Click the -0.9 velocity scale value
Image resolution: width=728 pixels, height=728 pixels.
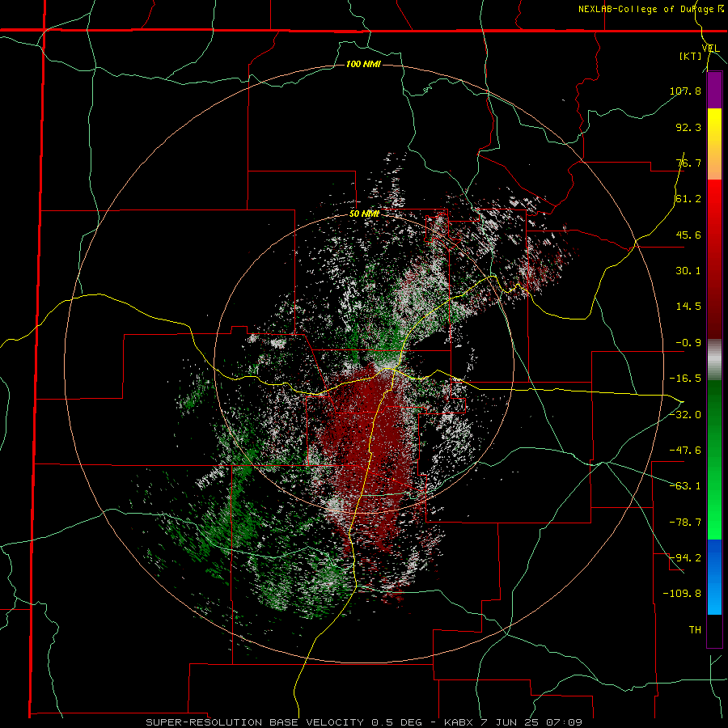[x=688, y=343]
